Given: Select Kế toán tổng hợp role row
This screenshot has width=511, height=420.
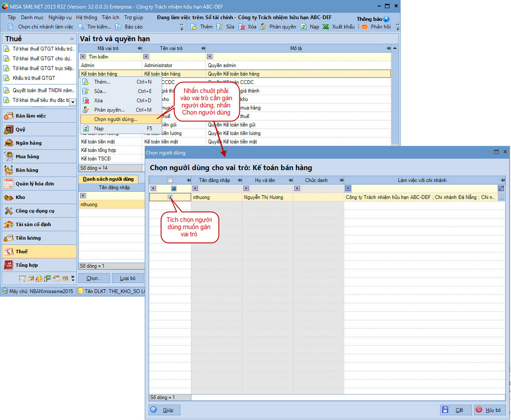Looking at the screenshot, I should tap(111, 150).
